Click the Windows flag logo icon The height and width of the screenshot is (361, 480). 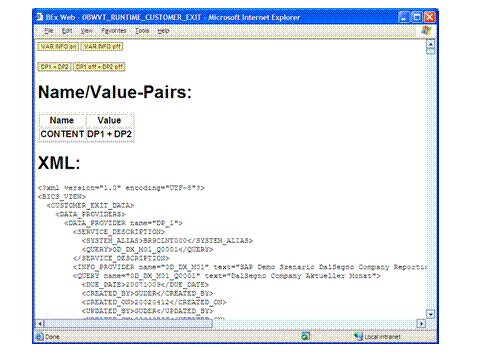[x=426, y=31]
